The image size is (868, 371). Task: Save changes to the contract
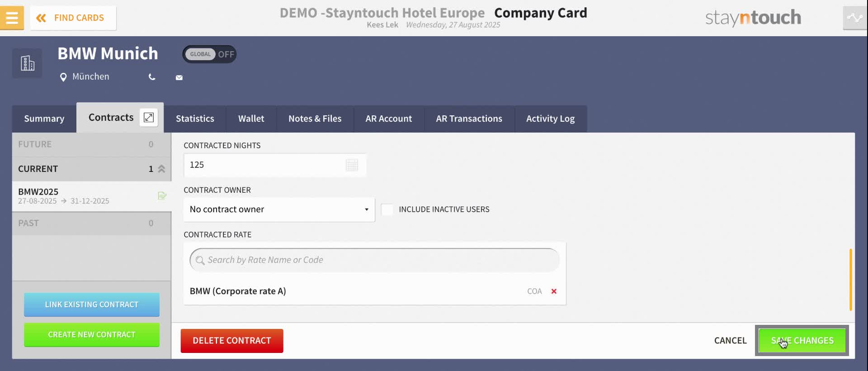tap(802, 341)
